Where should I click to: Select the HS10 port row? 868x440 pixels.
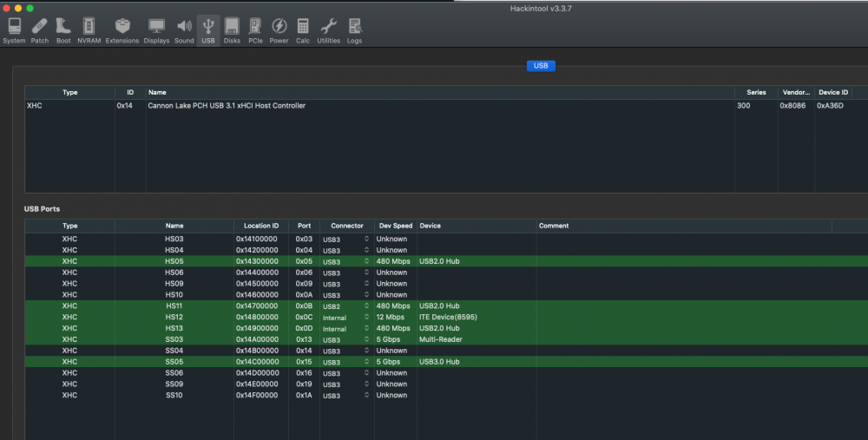446,295
